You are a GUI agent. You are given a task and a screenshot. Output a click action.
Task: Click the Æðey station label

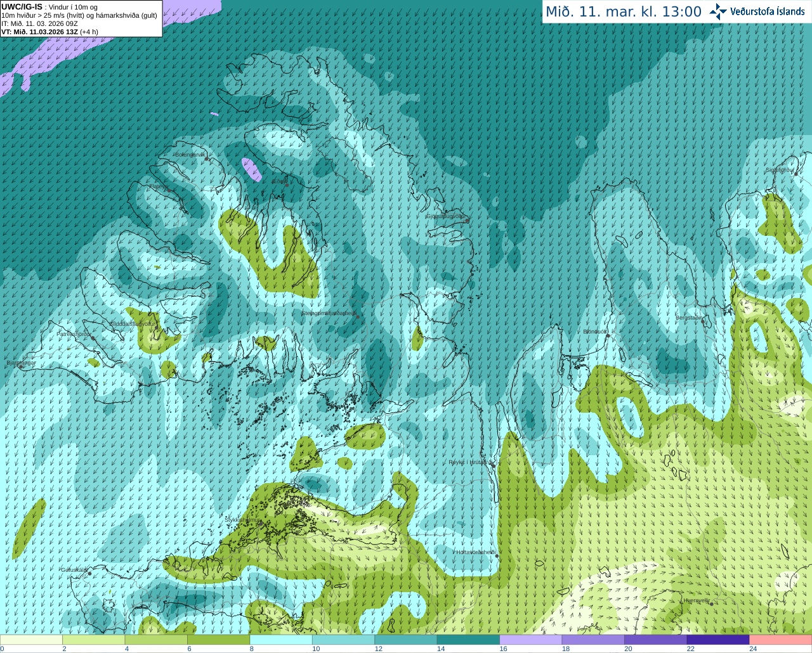tap(278, 181)
